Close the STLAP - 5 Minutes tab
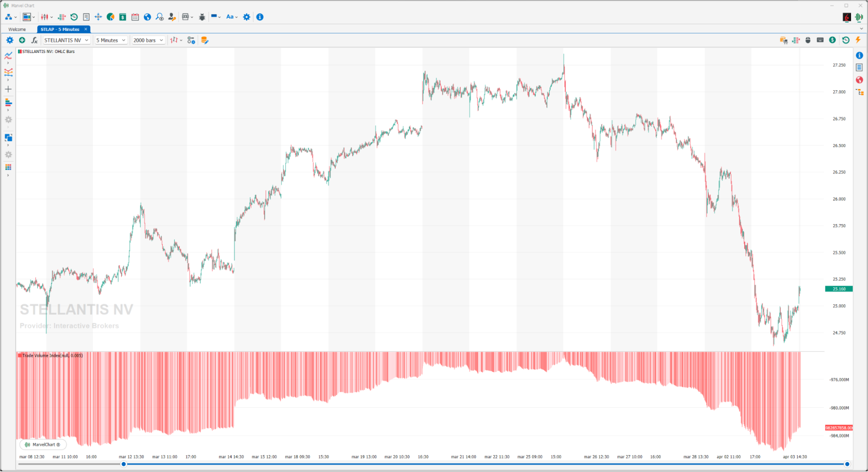Image resolution: width=868 pixels, height=472 pixels. point(86,29)
